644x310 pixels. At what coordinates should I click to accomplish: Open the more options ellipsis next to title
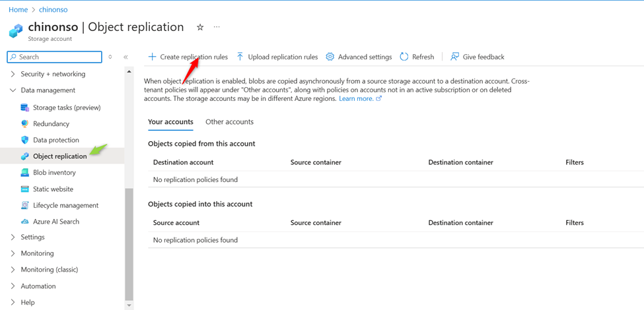click(217, 27)
